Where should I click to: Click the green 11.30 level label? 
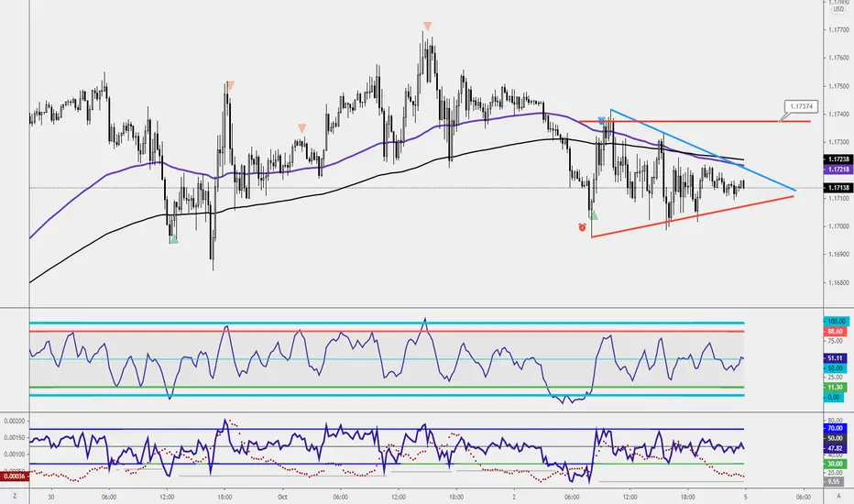pos(835,388)
